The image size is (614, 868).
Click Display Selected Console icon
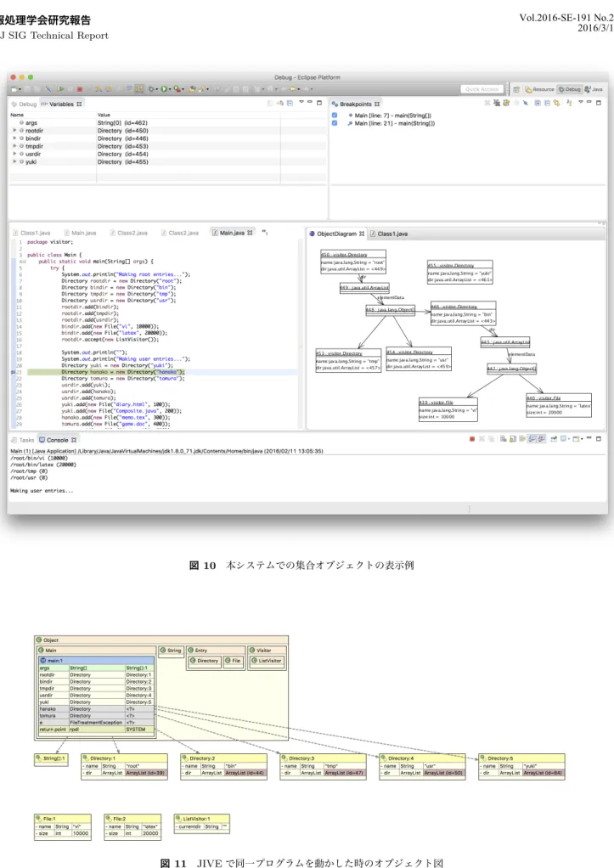click(x=564, y=438)
